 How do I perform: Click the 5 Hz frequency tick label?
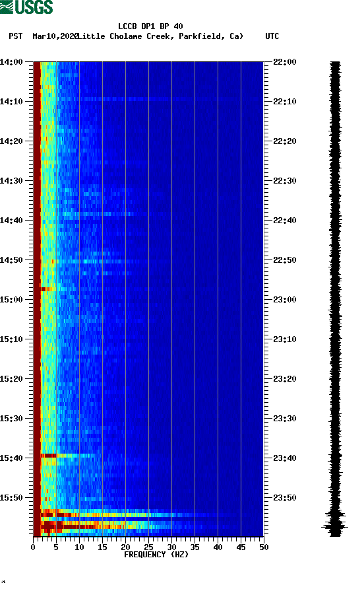[x=56, y=547]
